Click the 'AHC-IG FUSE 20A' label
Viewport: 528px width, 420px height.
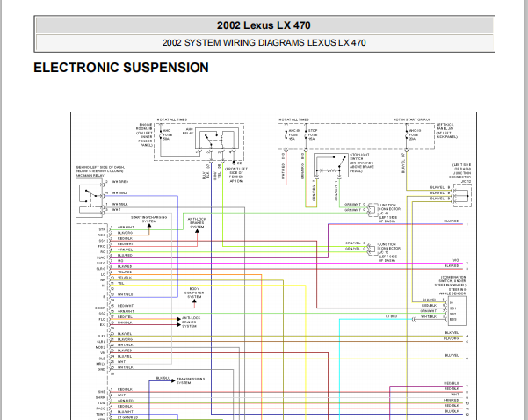click(415, 134)
